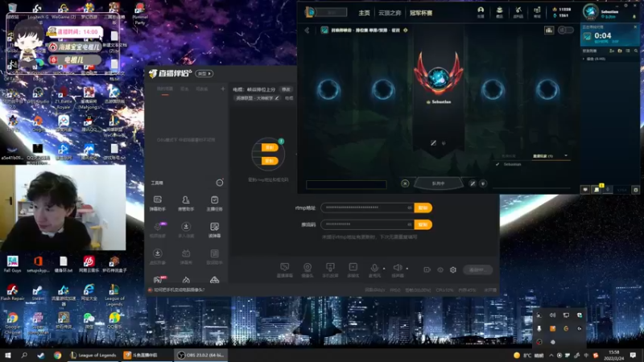This screenshot has height=362, width=644.
Task: Search friends with the magnifier icon
Action: point(636,51)
